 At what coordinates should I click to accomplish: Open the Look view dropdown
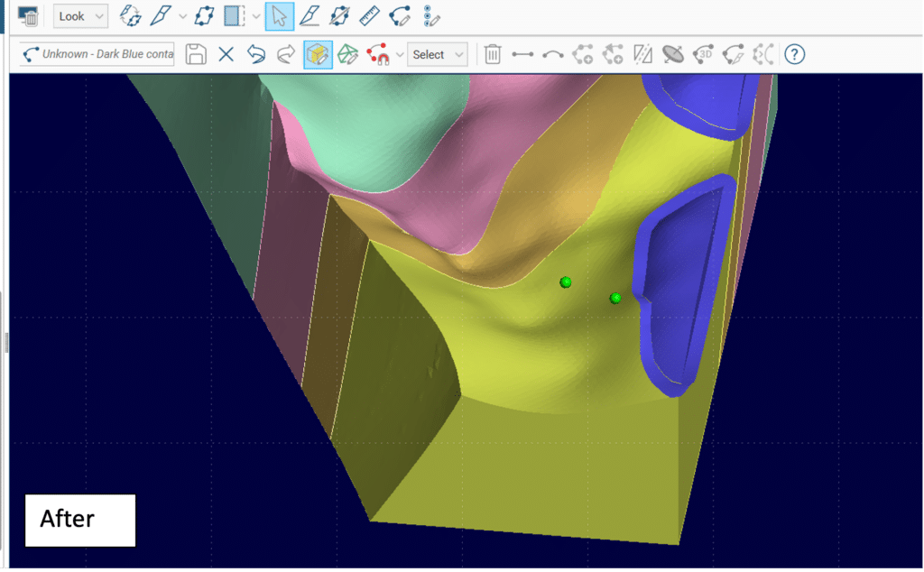coord(80,16)
